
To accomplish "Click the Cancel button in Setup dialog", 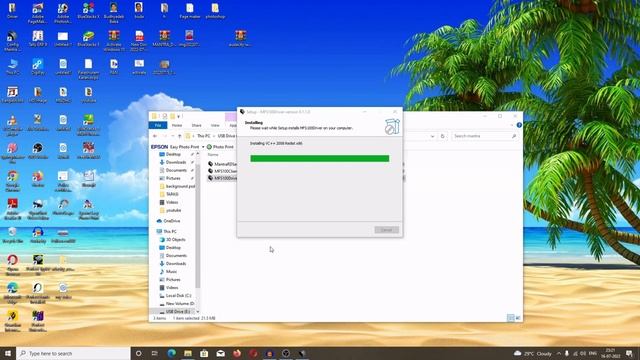I will (x=387, y=230).
